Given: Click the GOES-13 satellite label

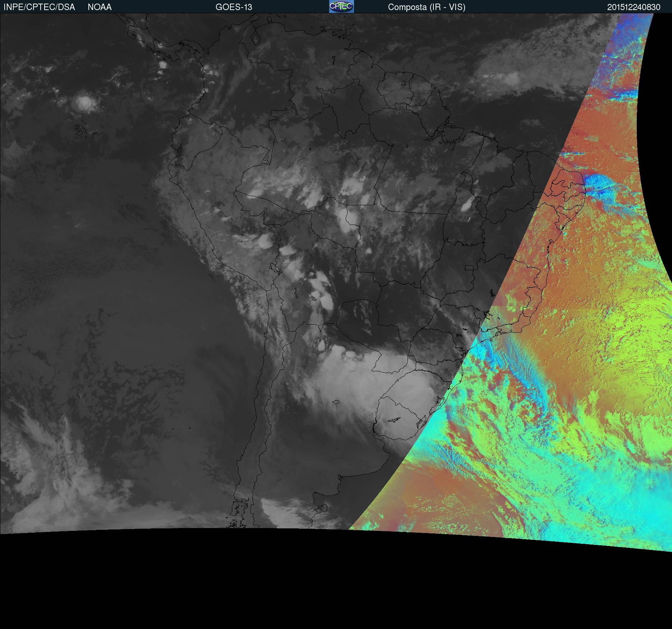Looking at the screenshot, I should click(x=234, y=7).
